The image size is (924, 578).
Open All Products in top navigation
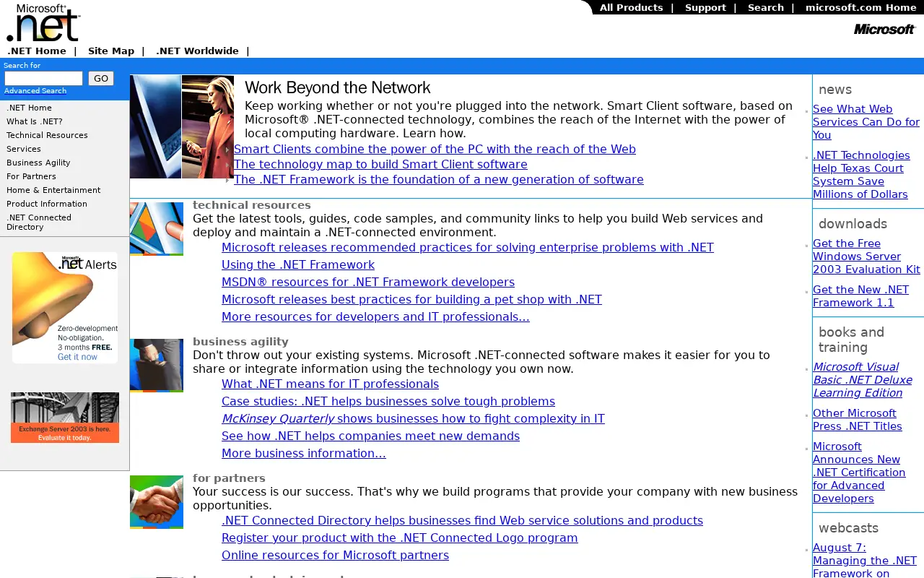[631, 7]
